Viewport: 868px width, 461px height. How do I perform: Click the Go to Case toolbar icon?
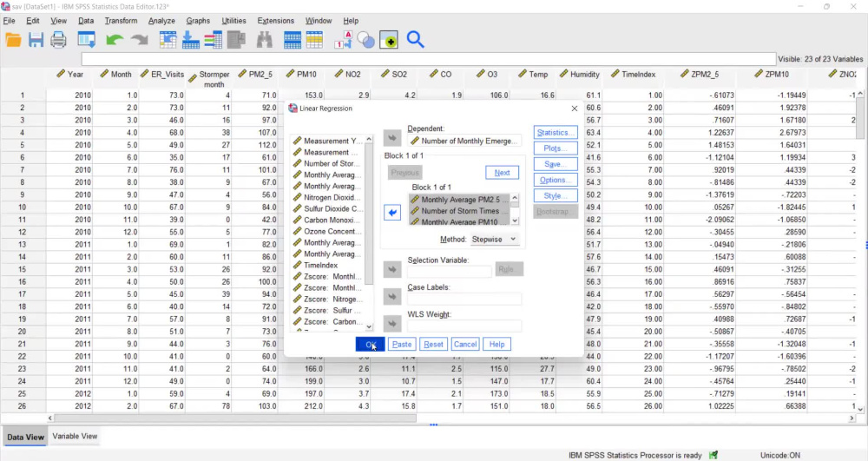coord(168,40)
